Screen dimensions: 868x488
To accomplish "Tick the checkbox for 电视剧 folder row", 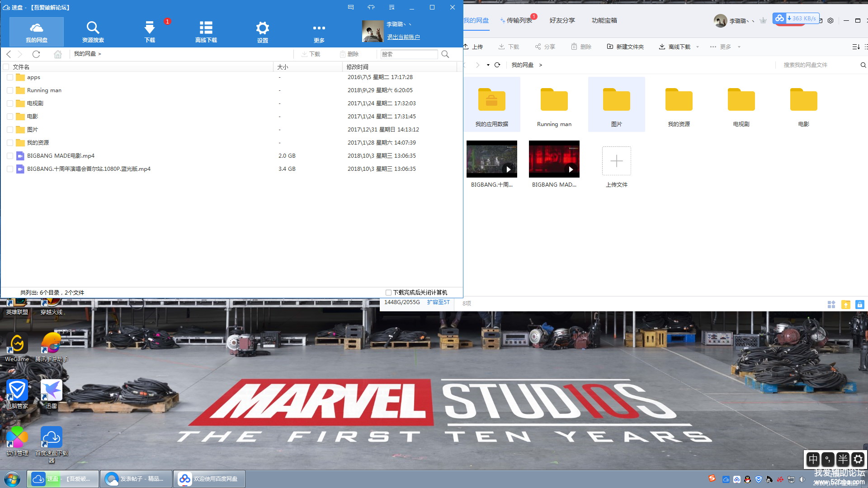I will click(10, 103).
